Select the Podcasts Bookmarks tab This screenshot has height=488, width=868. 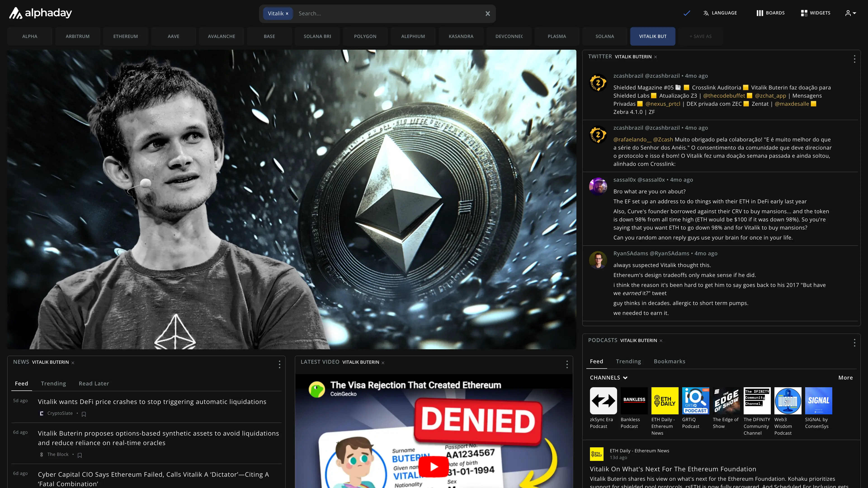click(669, 361)
